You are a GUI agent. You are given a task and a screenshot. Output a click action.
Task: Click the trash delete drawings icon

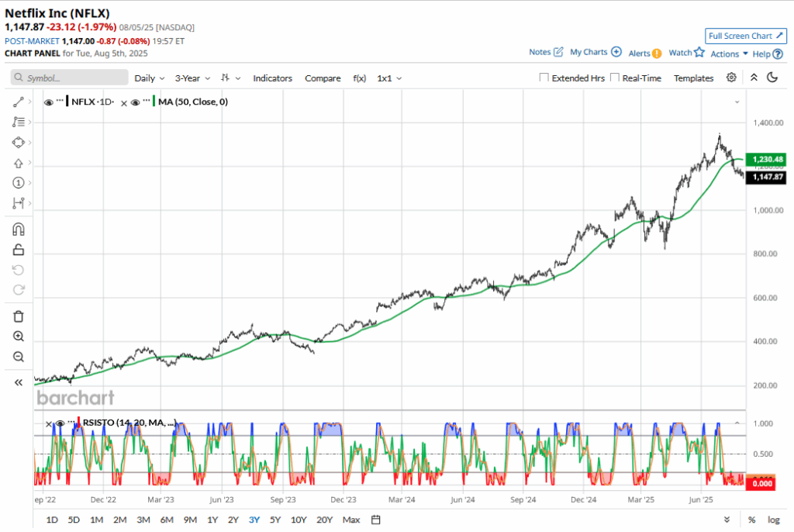[x=19, y=316]
